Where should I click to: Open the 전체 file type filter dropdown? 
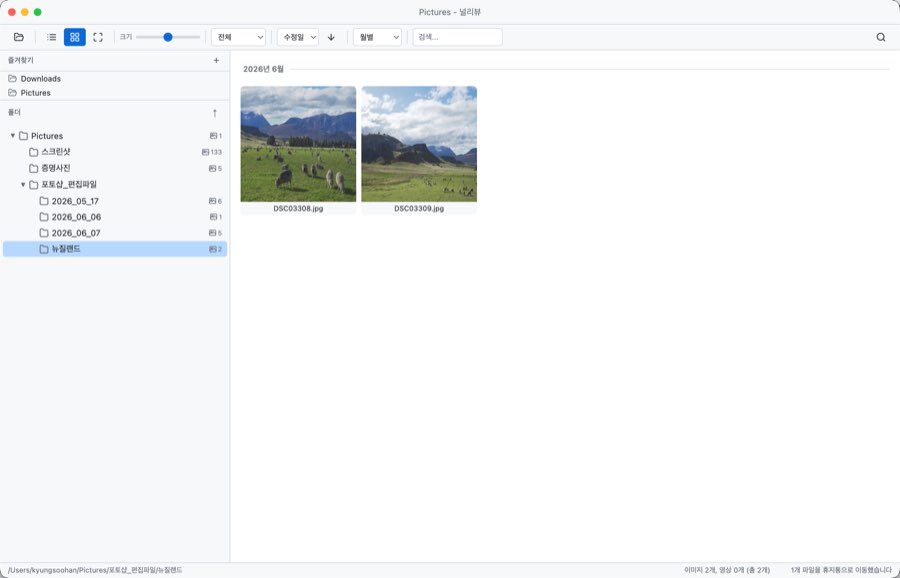tap(238, 37)
